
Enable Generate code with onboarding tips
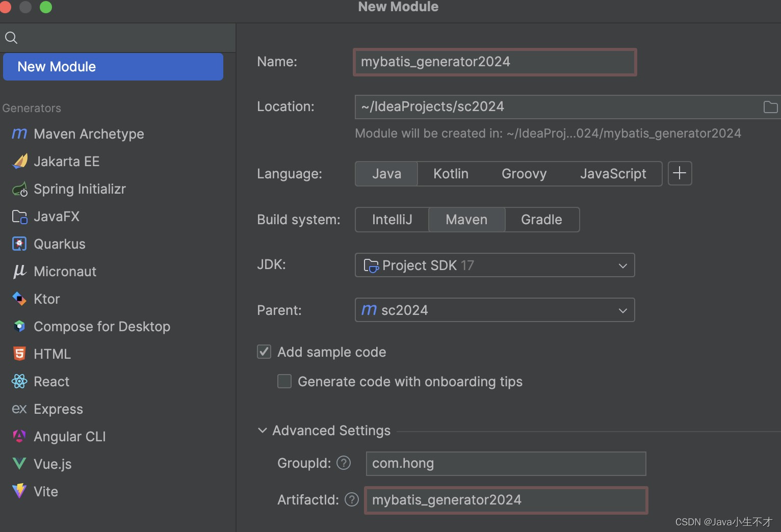point(284,381)
